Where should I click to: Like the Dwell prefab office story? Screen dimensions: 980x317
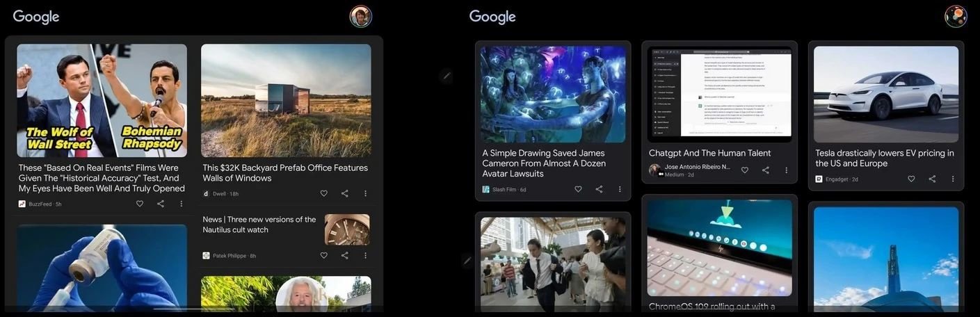[x=324, y=193]
